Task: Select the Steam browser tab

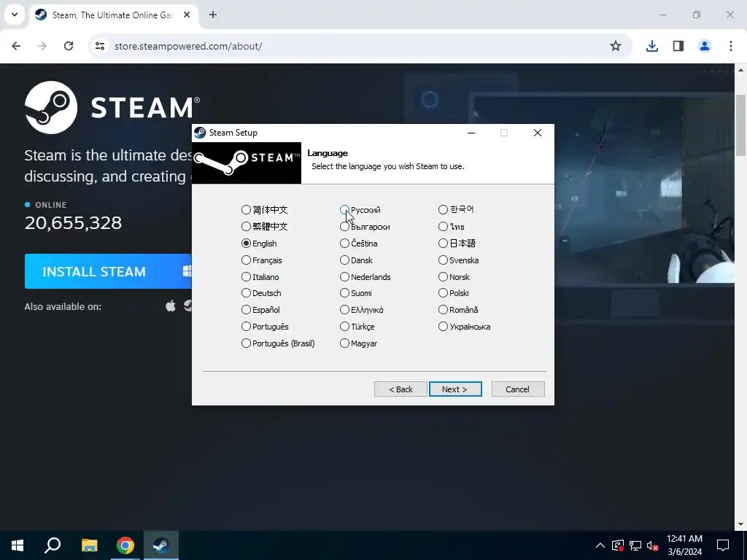Action: (x=112, y=15)
